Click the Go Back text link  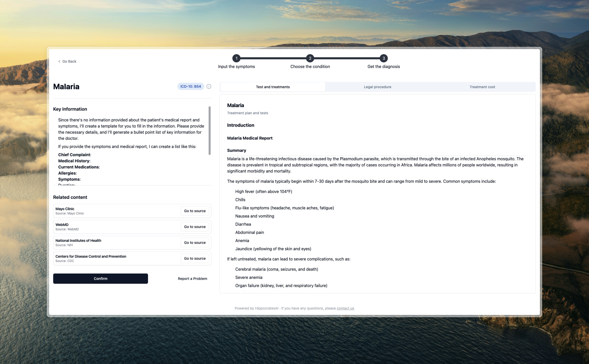click(x=69, y=61)
